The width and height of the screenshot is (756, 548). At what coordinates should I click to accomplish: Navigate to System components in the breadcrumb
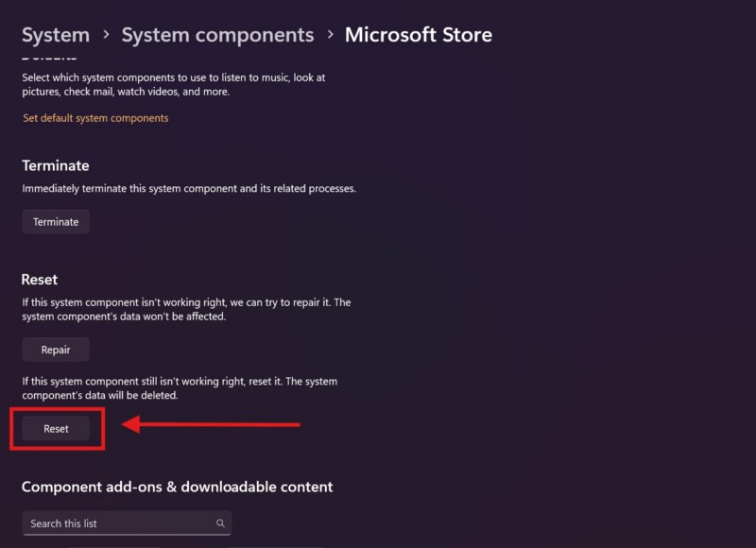(x=217, y=35)
